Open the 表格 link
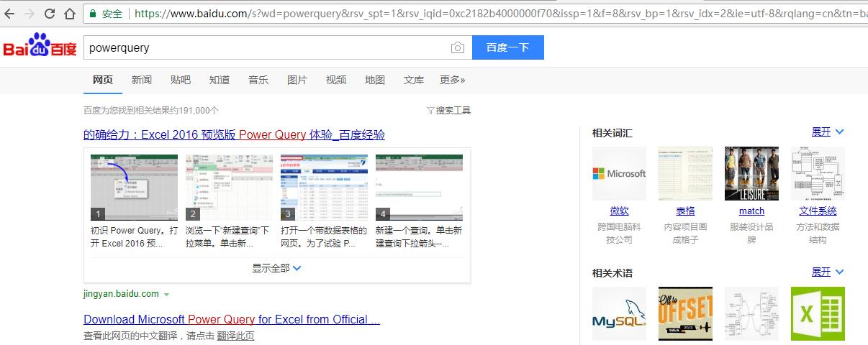868x345 pixels. click(x=685, y=211)
